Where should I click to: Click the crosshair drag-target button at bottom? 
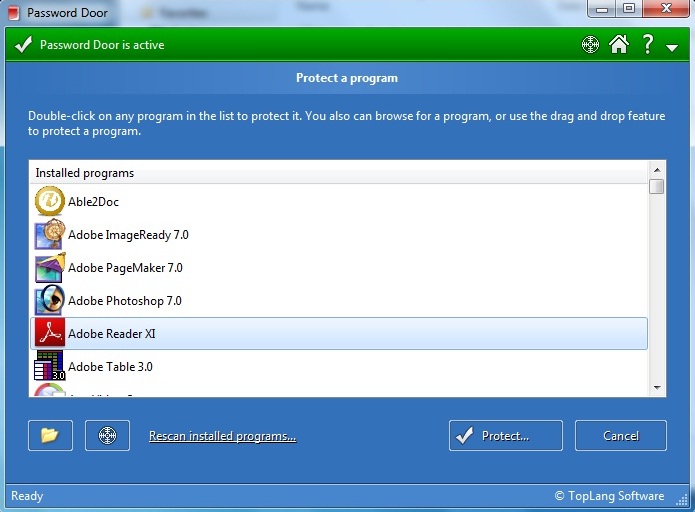107,435
